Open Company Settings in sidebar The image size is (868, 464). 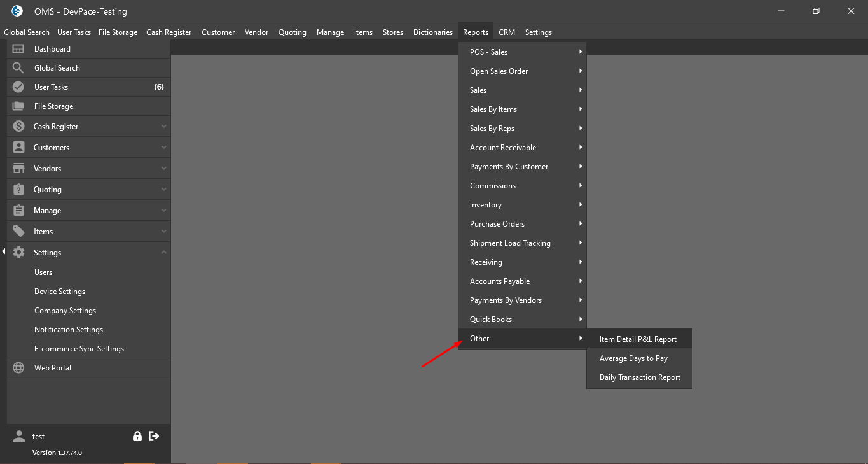pyautogui.click(x=65, y=311)
